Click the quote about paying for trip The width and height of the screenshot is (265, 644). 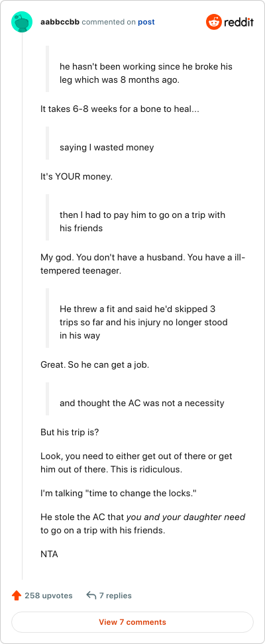coord(142,221)
